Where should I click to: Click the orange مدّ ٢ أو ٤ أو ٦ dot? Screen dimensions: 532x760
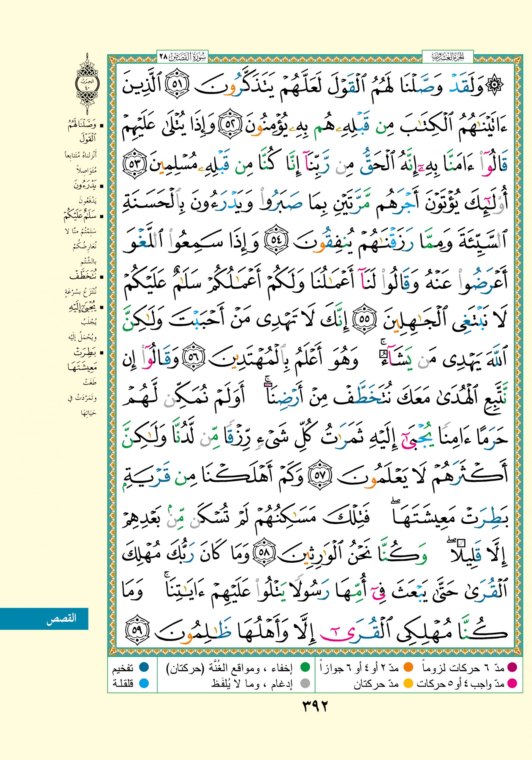(408, 668)
